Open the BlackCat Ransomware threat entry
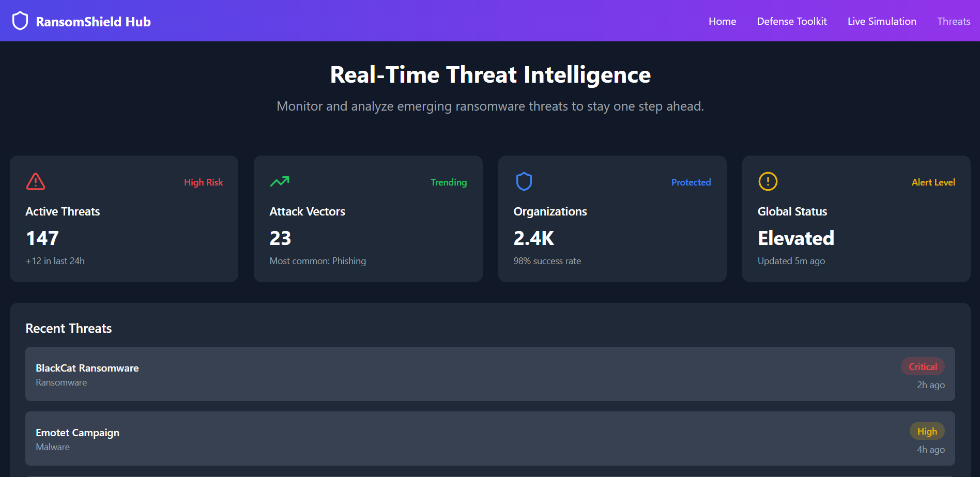 [x=490, y=374]
